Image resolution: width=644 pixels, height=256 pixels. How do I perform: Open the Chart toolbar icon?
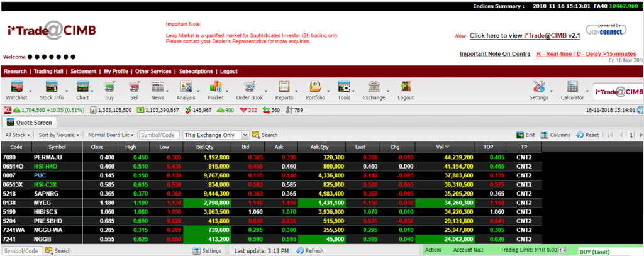[82, 87]
